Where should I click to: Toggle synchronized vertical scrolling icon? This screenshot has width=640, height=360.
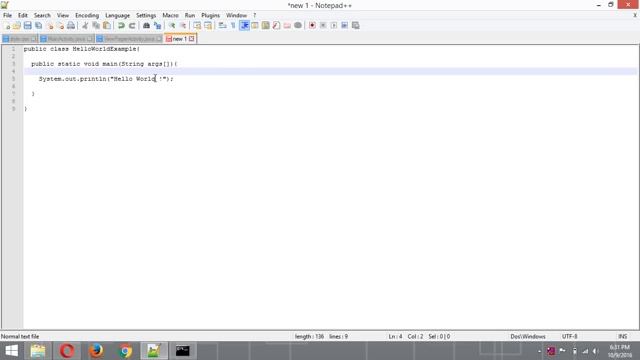tap(197, 26)
